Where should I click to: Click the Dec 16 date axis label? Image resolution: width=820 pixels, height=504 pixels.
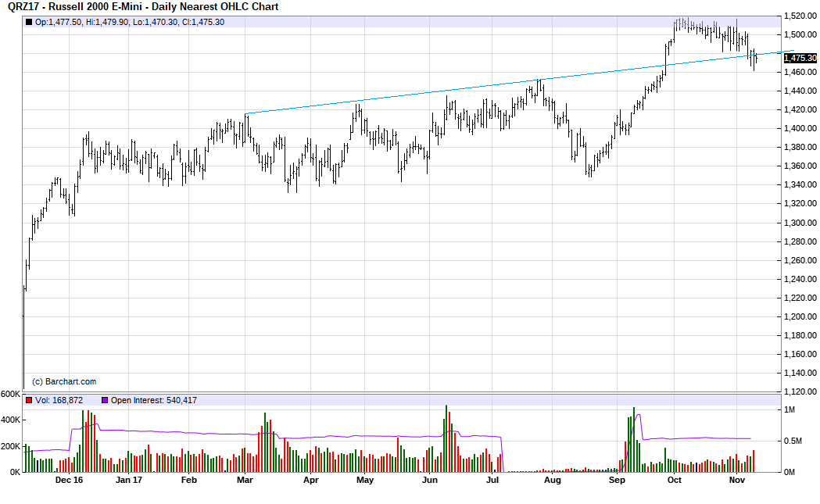point(69,480)
